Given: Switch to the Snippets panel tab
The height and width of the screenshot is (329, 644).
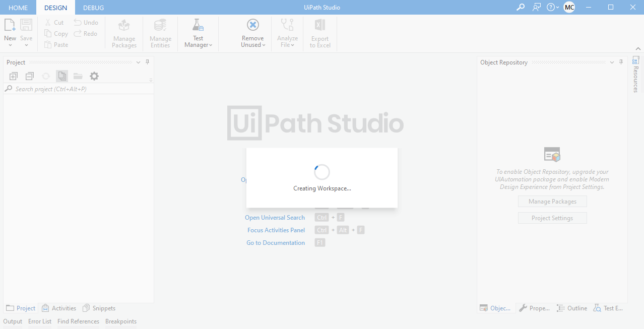Looking at the screenshot, I should click(x=99, y=308).
